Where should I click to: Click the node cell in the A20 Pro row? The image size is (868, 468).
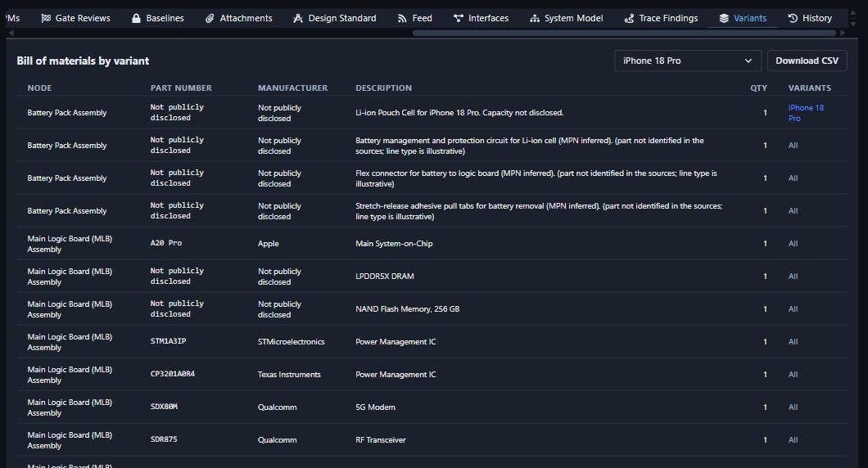[x=70, y=243]
